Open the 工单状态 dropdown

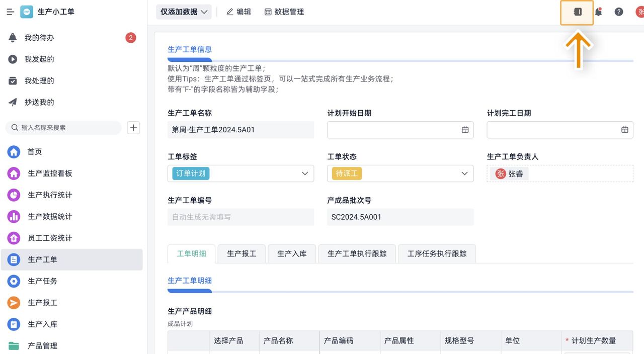[463, 173]
